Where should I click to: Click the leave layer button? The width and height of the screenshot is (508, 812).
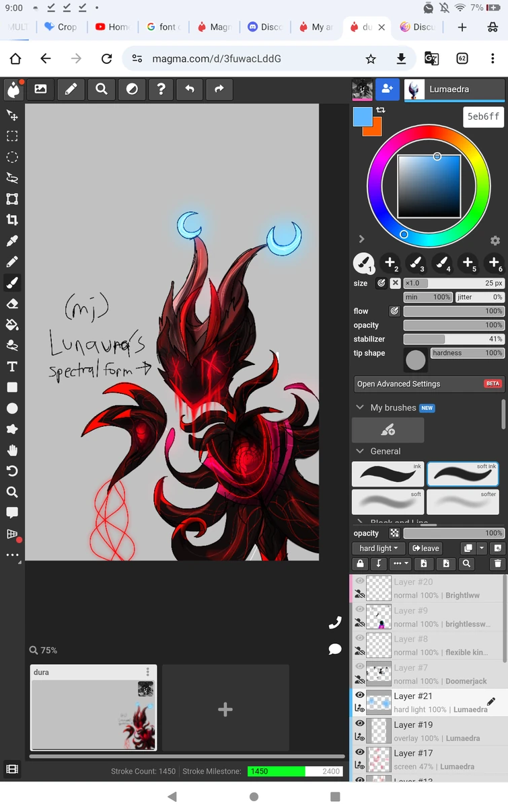tap(426, 549)
